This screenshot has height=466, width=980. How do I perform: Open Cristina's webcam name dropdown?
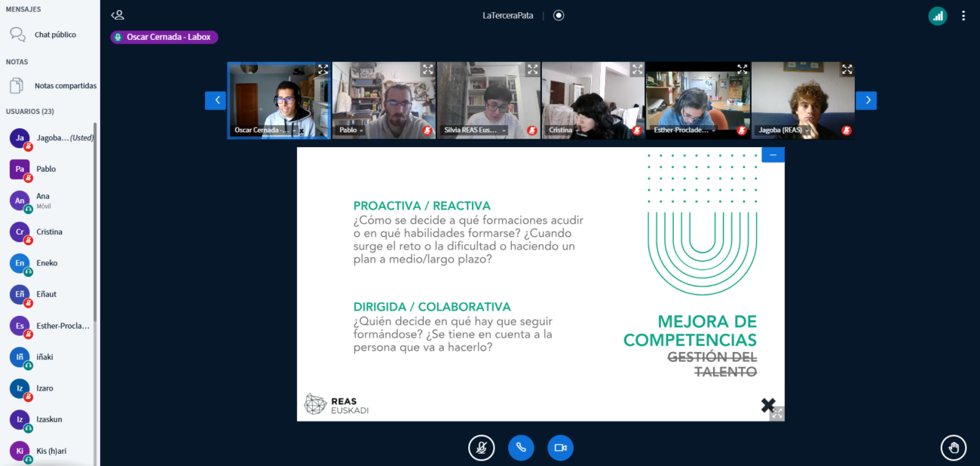(563, 130)
